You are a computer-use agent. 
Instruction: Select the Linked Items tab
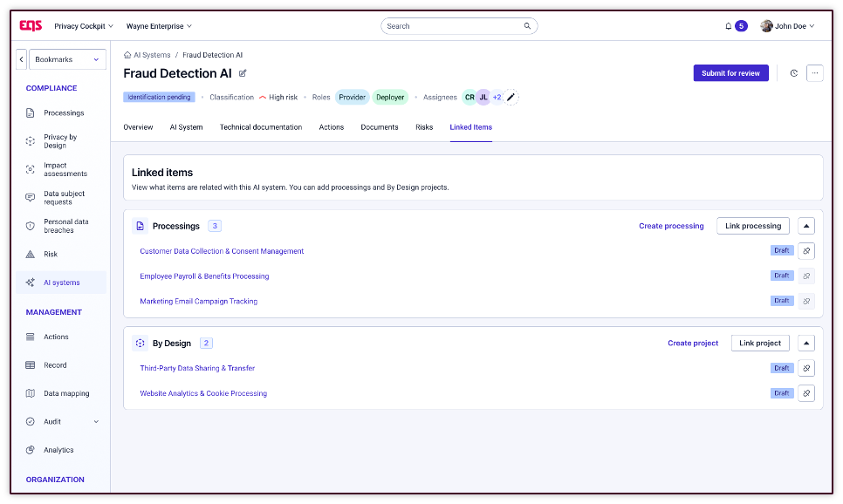(471, 127)
